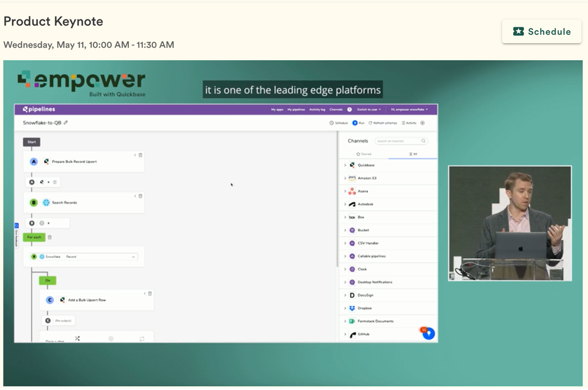The height and width of the screenshot is (390, 588).
Task: Open Activity log in header
Action: pos(317,110)
